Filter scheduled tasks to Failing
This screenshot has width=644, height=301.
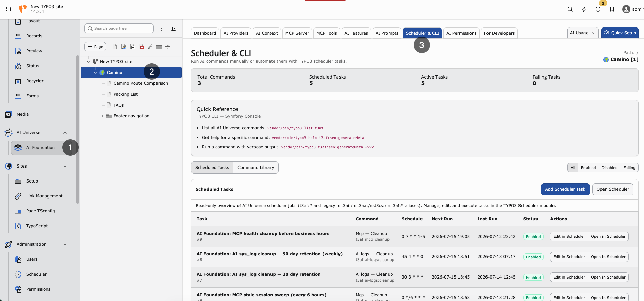(629, 168)
